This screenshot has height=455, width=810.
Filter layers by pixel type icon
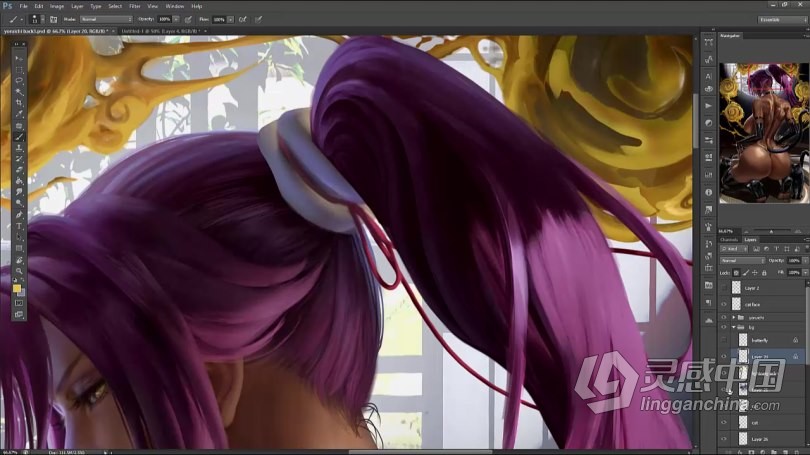point(757,249)
